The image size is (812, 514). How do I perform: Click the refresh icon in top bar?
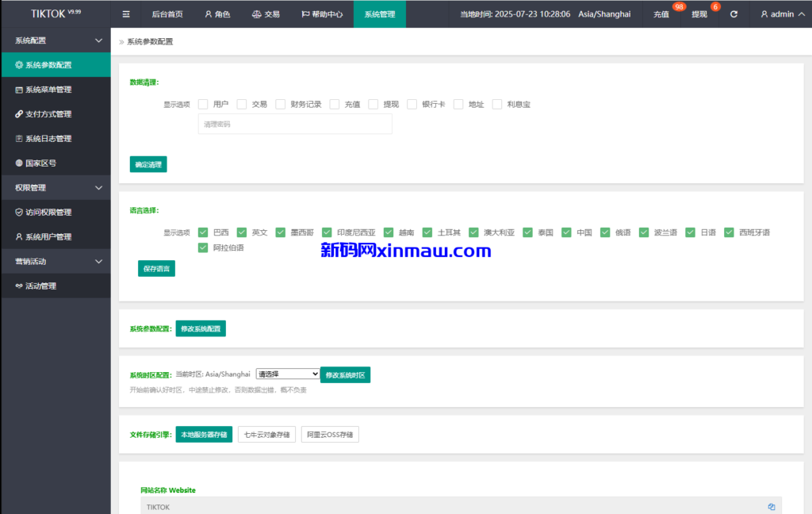click(733, 14)
